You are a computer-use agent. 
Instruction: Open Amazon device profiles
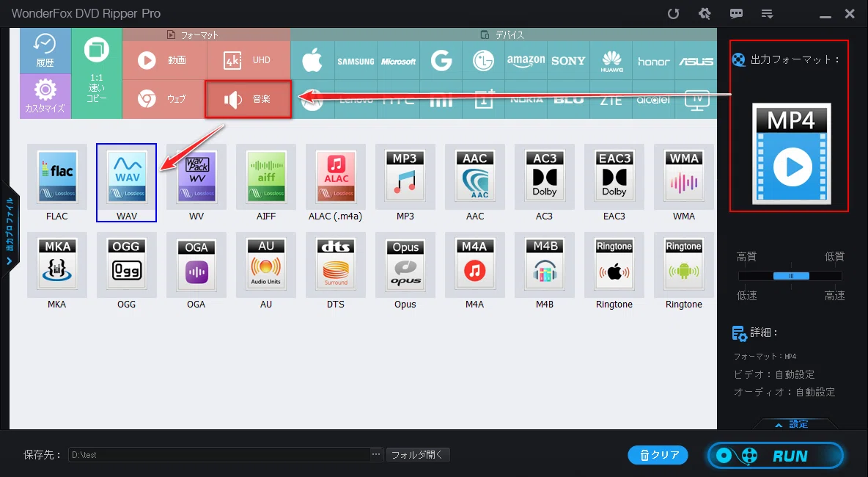pos(526,60)
